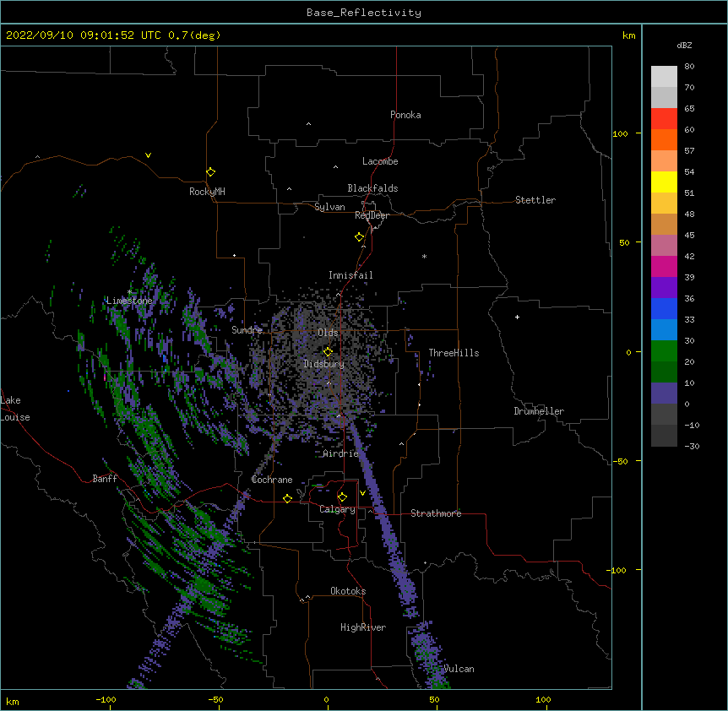Click the HighRiver label
This screenshot has height=711, width=728.
363,627
